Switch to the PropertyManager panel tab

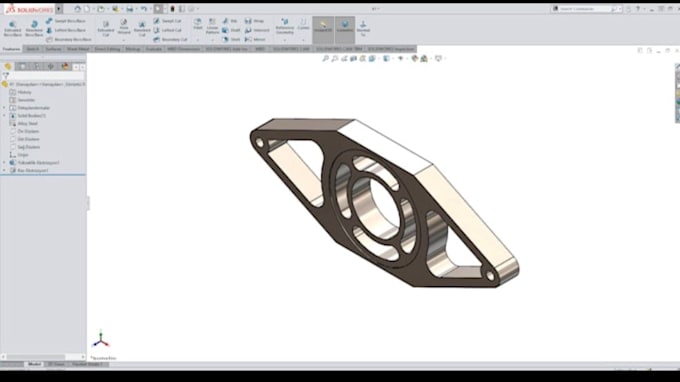coord(22,66)
